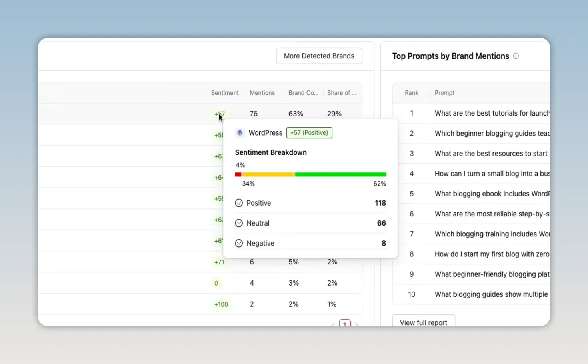Click rank number 5 in the prompts table
The width and height of the screenshot is (588, 364).
pos(412,194)
